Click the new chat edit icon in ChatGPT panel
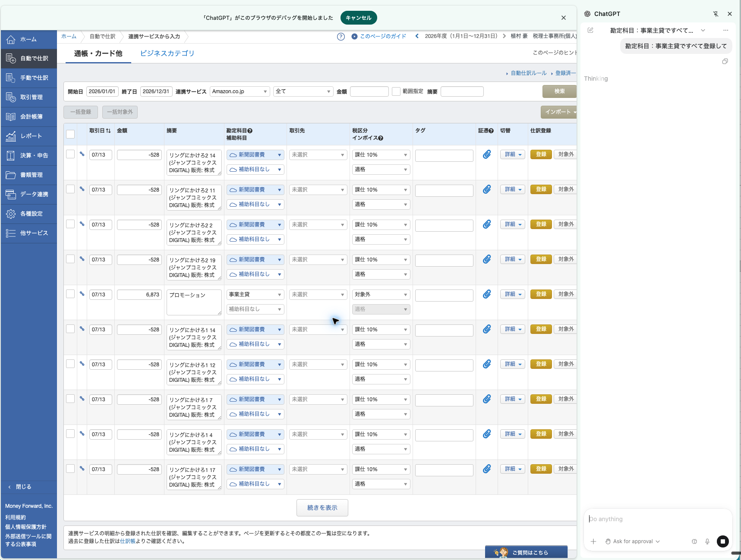This screenshot has height=560, width=741. point(590,30)
